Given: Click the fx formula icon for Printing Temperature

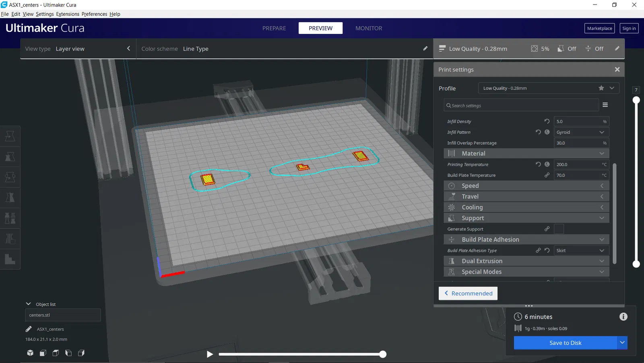Looking at the screenshot, I should coord(547,164).
